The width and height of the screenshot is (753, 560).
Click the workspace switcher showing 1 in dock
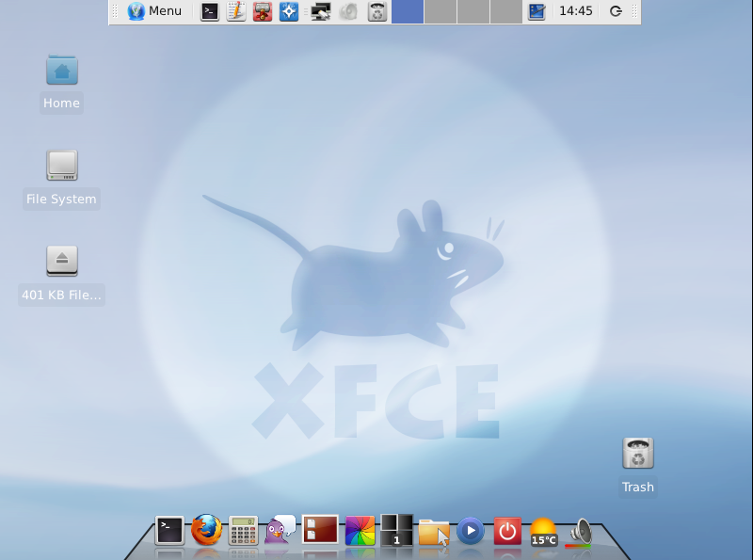pos(396,530)
